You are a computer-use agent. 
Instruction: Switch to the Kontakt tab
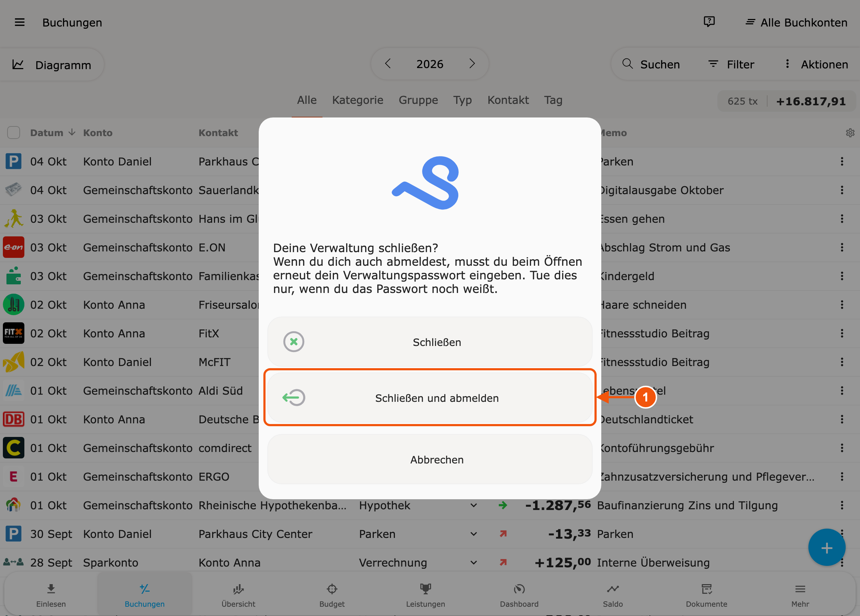point(508,100)
